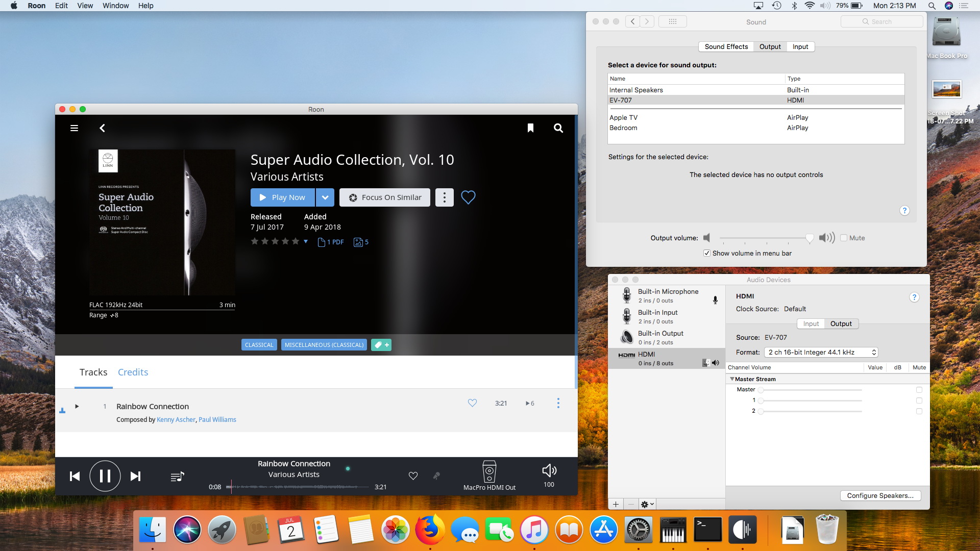This screenshot has width=980, height=551.
Task: Show all System Preferences grid
Action: 672,21
